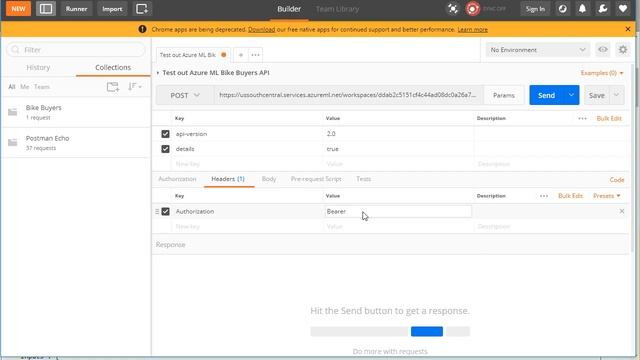Uncheck the Authorization header checkbox
Screen dimensions: 640x360
[165, 211]
